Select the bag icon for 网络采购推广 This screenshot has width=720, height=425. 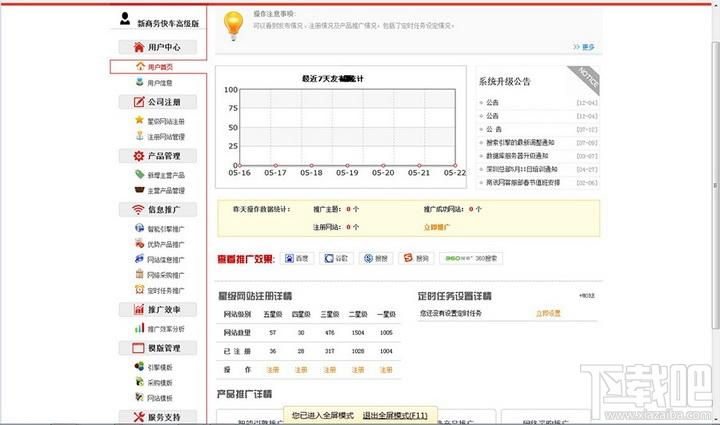[x=140, y=274]
